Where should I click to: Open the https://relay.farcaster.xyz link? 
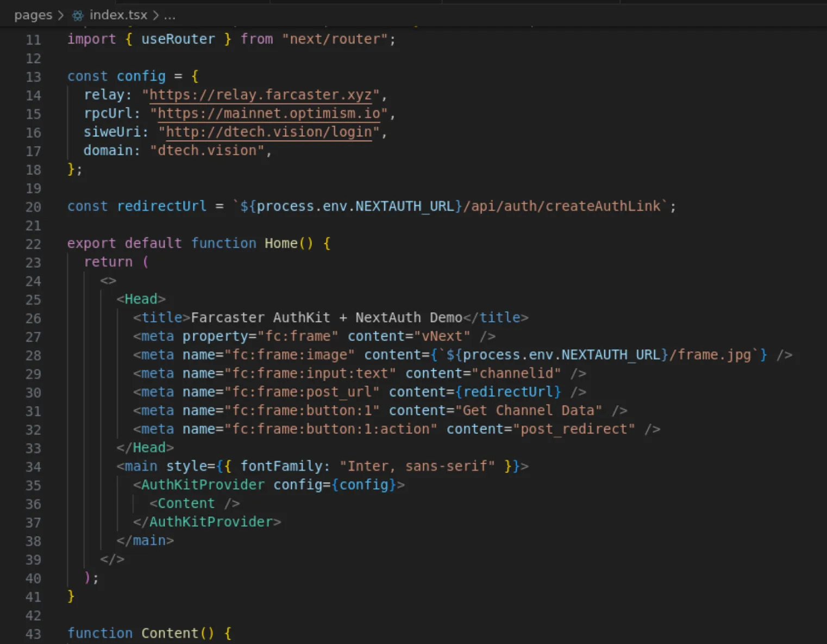[261, 95]
